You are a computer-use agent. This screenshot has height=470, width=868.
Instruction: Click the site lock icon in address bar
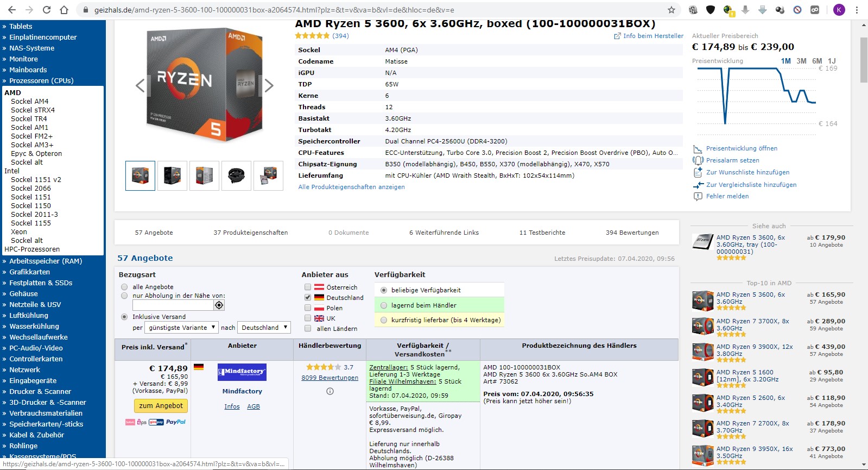(86, 10)
